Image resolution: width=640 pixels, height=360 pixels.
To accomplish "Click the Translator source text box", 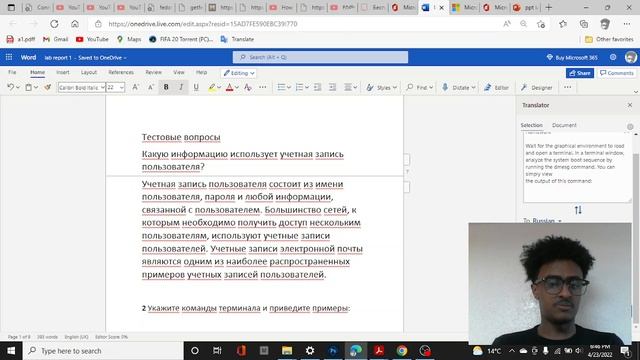I will tap(577, 168).
